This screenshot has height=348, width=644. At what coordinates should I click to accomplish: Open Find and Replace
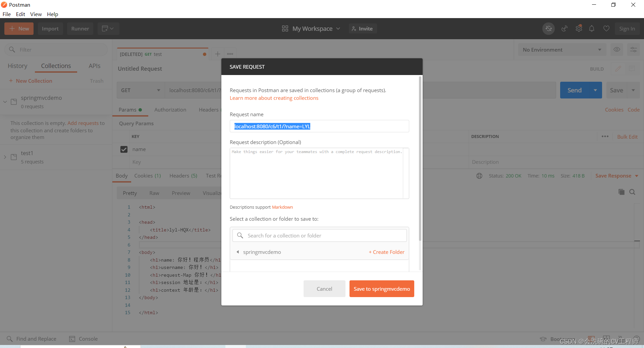32,339
